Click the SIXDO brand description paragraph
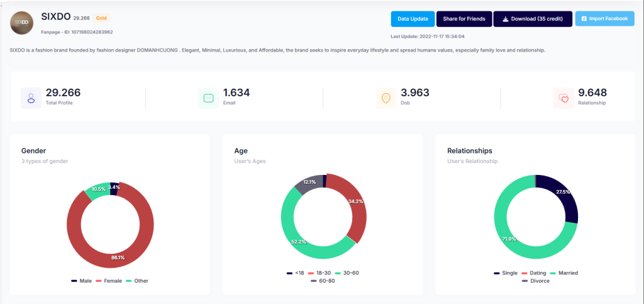This screenshot has height=304, width=644. [277, 50]
